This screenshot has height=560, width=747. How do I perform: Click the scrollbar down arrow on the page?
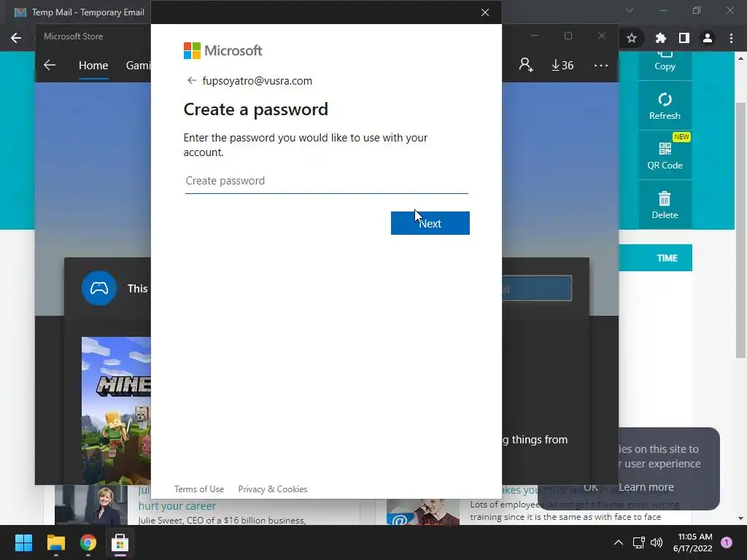[x=740, y=518]
